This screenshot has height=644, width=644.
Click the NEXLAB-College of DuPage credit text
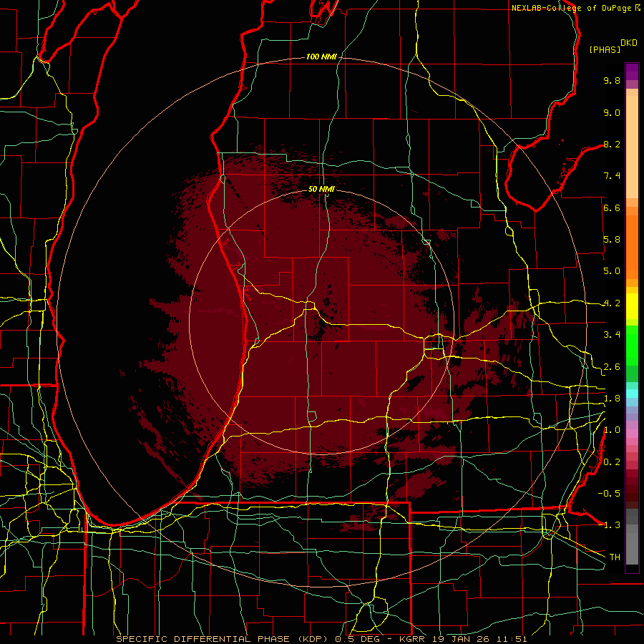click(x=572, y=8)
